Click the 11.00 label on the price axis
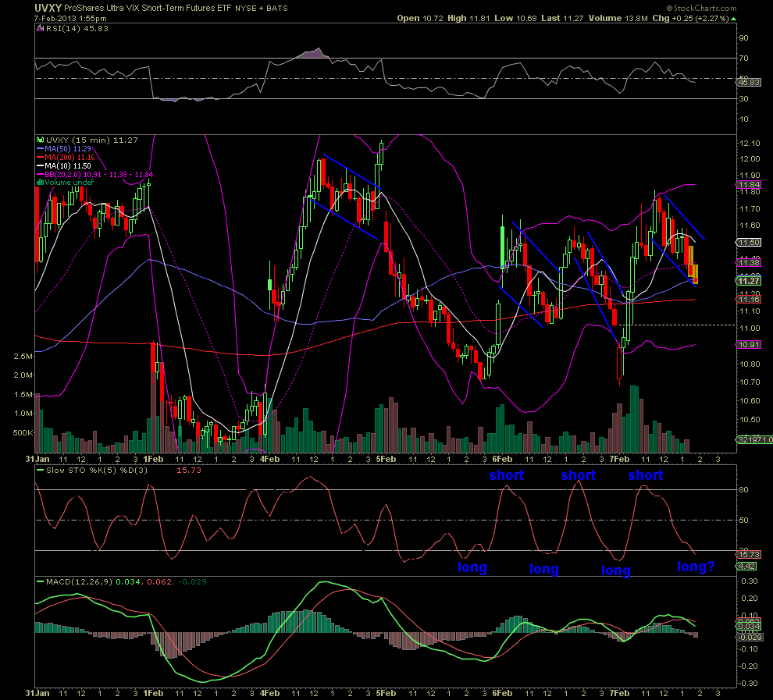The width and height of the screenshot is (773, 700). (750, 328)
